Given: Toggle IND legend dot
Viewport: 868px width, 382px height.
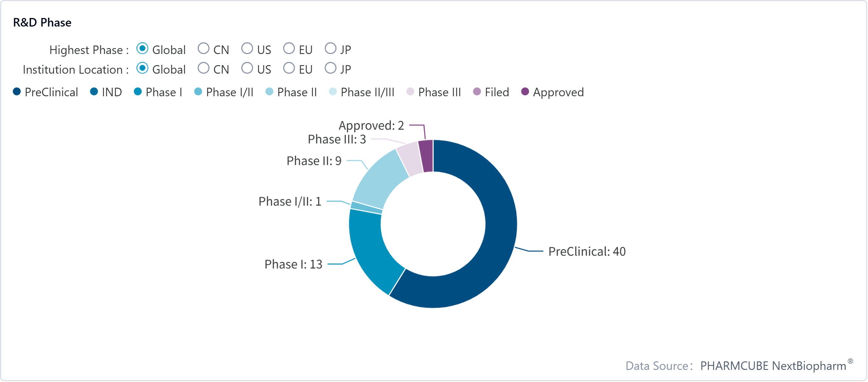Looking at the screenshot, I should coord(94,92).
